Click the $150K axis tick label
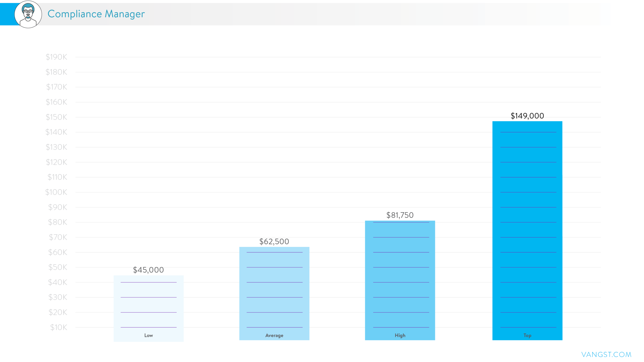 pos(57,117)
